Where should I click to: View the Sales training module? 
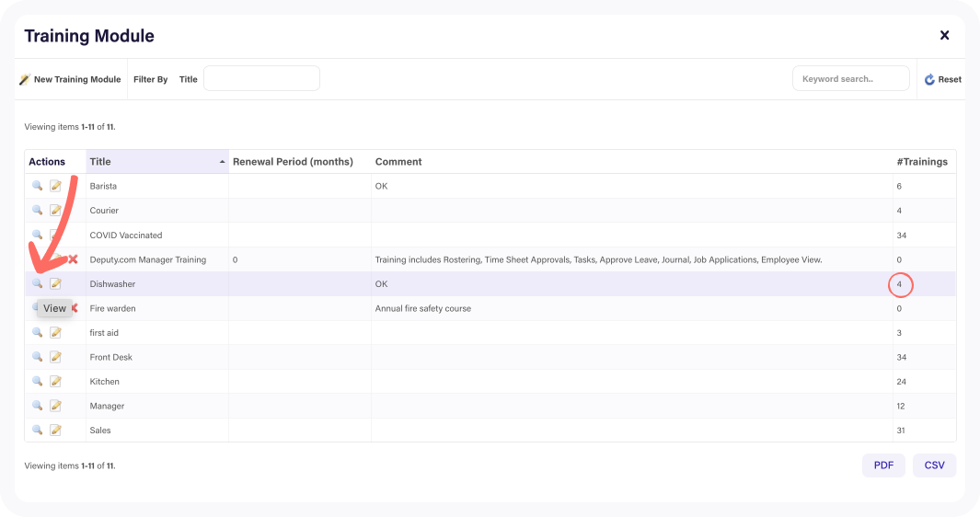[x=38, y=430]
